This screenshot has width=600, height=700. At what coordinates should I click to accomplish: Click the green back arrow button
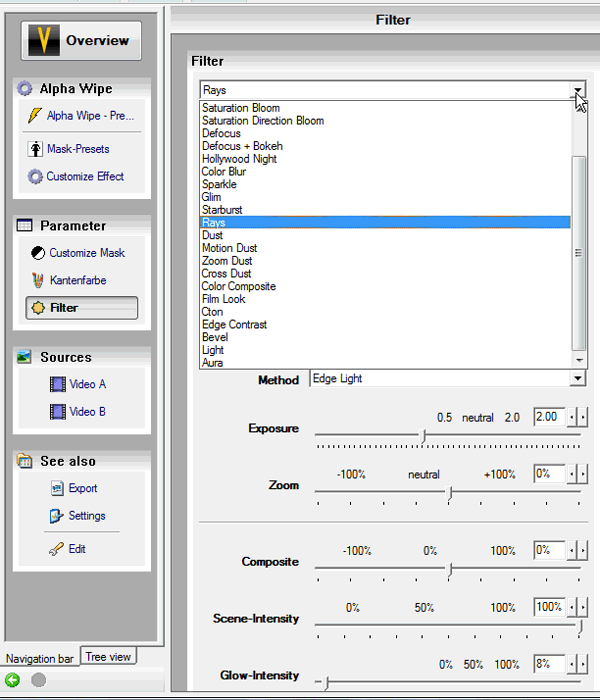pyautogui.click(x=12, y=680)
